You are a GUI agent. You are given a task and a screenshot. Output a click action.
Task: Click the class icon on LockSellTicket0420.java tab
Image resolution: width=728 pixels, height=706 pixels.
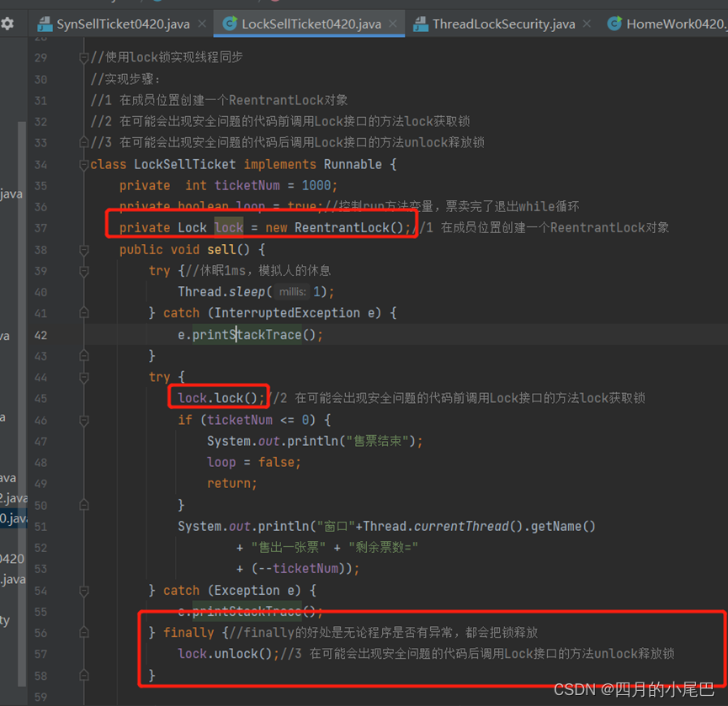[229, 24]
